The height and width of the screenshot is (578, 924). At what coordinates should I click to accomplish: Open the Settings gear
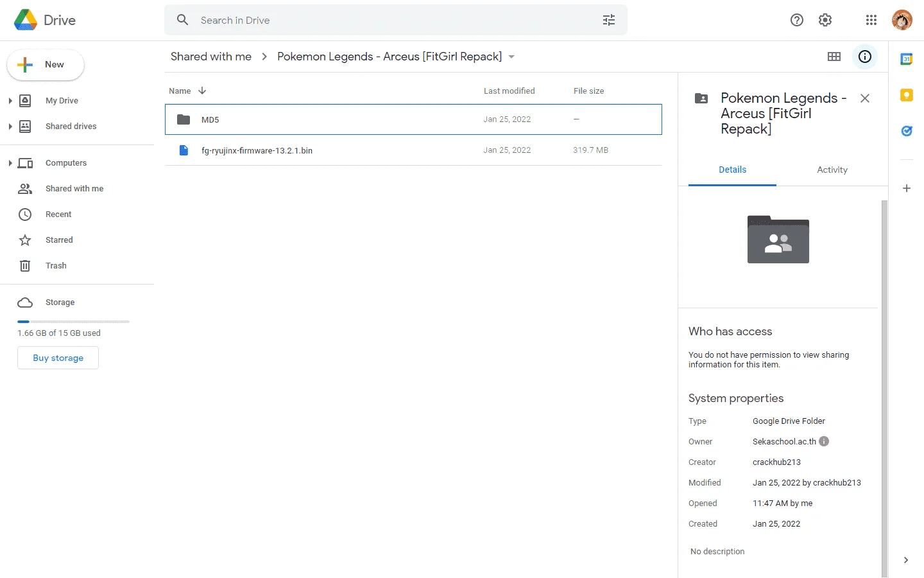(825, 20)
